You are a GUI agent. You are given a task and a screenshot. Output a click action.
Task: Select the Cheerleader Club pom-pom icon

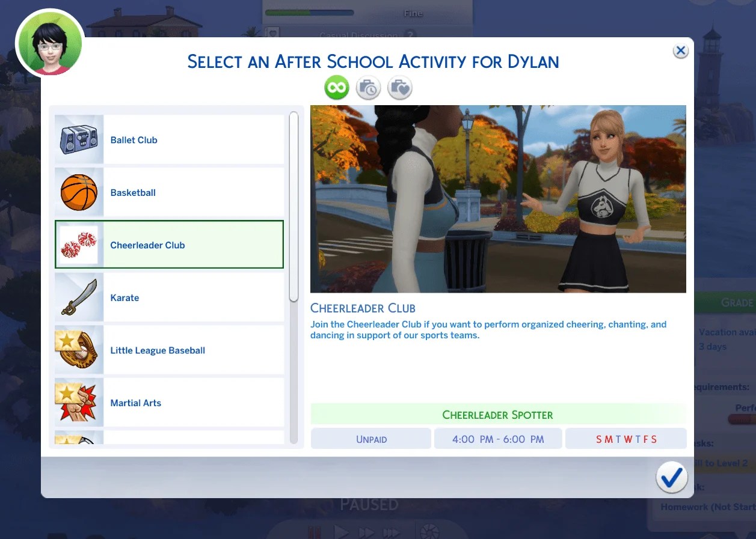(78, 244)
